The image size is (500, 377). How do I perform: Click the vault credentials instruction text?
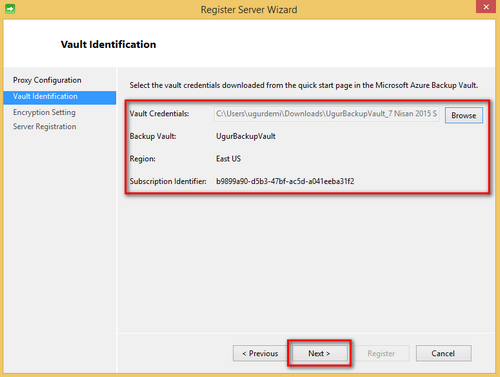(304, 85)
